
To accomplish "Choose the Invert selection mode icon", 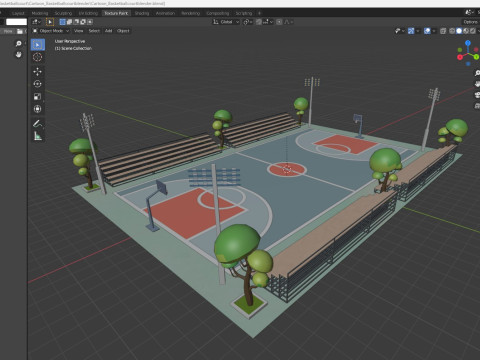I will tap(83, 22).
